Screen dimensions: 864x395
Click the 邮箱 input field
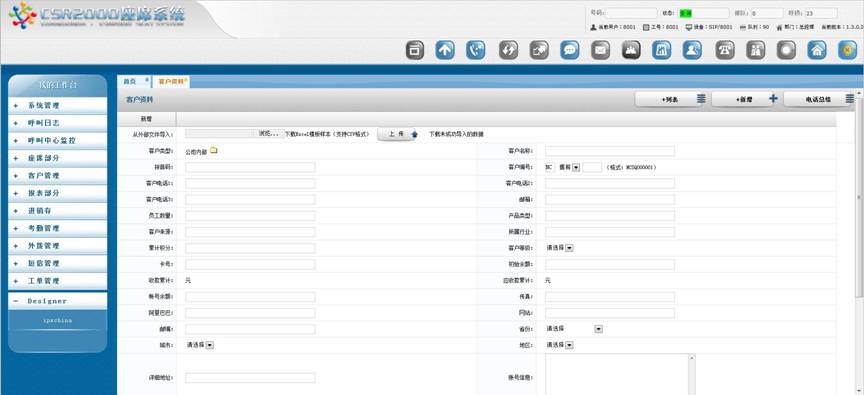610,199
